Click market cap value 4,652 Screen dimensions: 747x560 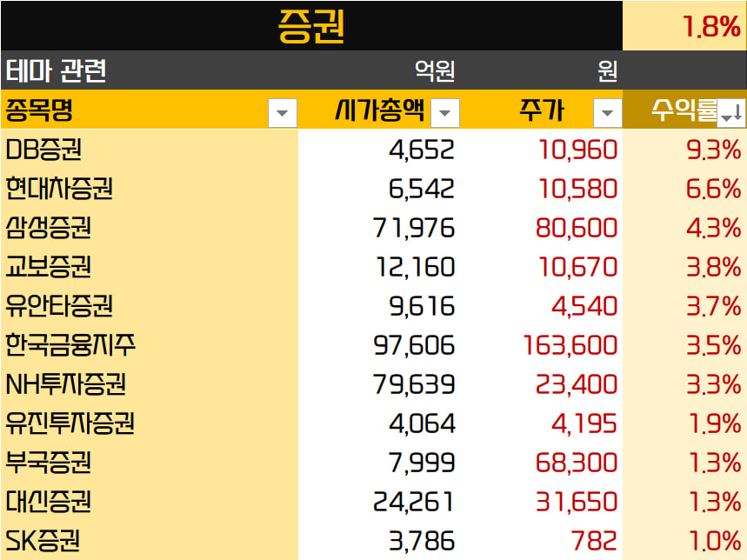tap(422, 150)
